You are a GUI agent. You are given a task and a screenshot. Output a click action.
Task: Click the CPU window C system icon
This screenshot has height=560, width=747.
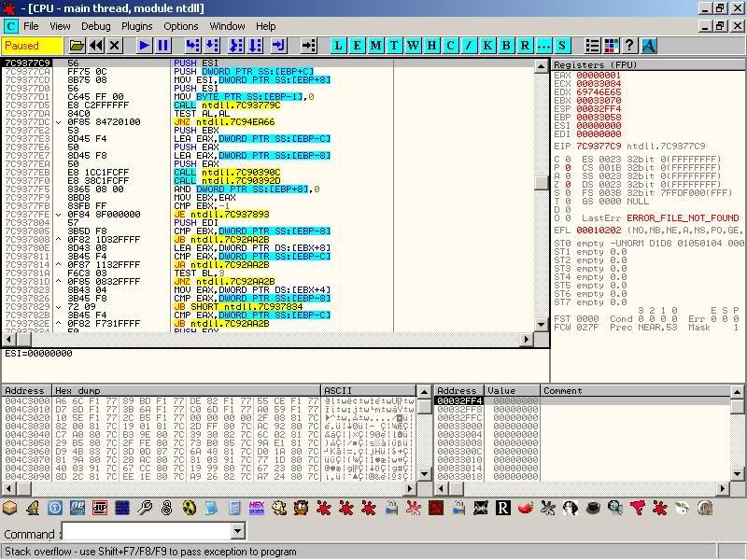(10, 26)
